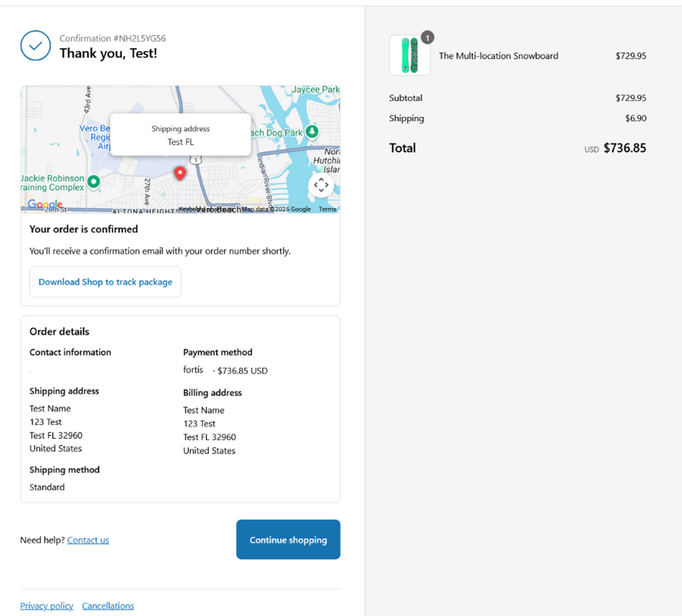Click Download Shop to track package
Screen dimensions: 682x616
(105, 282)
